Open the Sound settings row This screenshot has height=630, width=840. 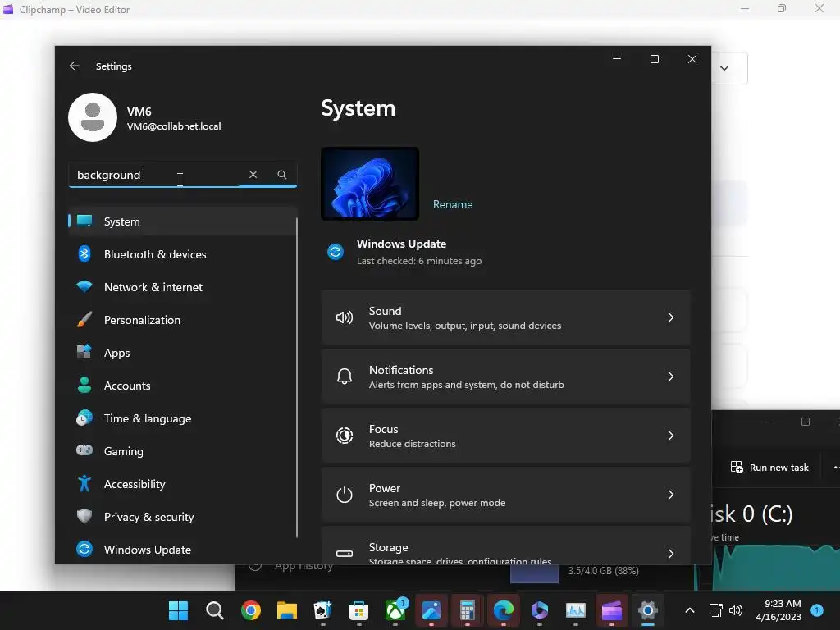[505, 317]
